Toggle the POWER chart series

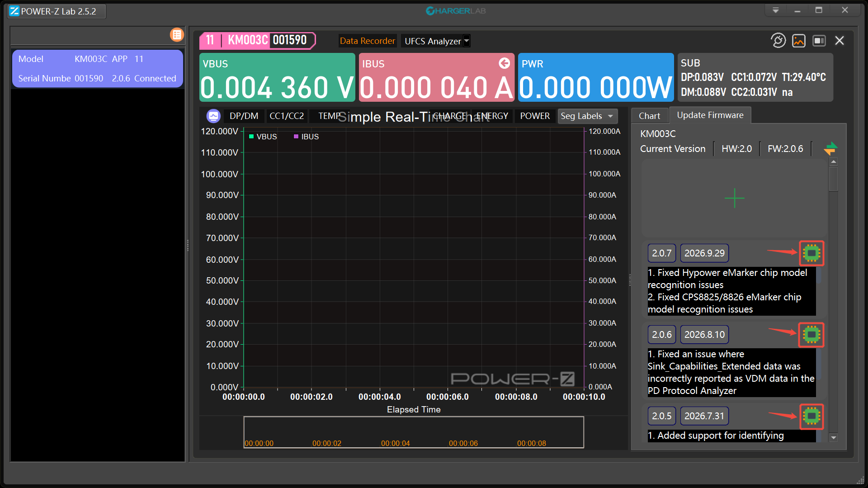[535, 116]
